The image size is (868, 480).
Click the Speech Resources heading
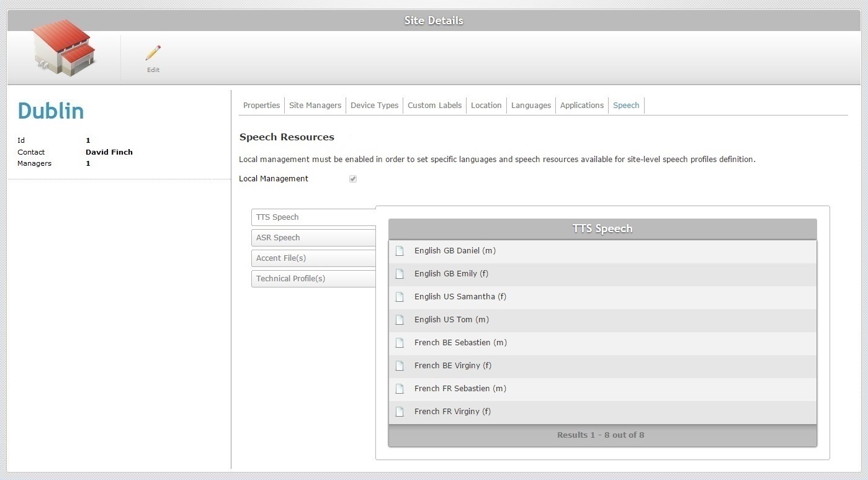pos(287,137)
